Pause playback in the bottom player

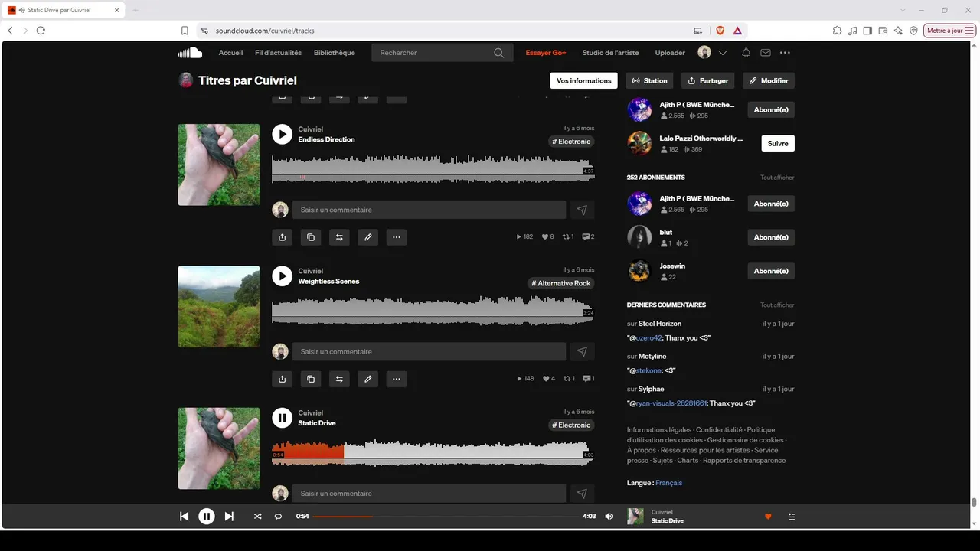click(207, 517)
